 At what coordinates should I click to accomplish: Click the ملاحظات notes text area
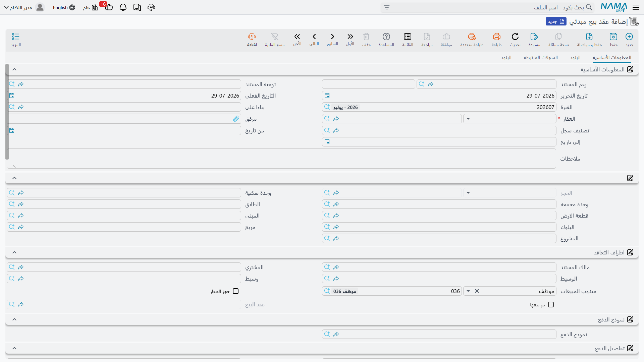[x=281, y=159]
